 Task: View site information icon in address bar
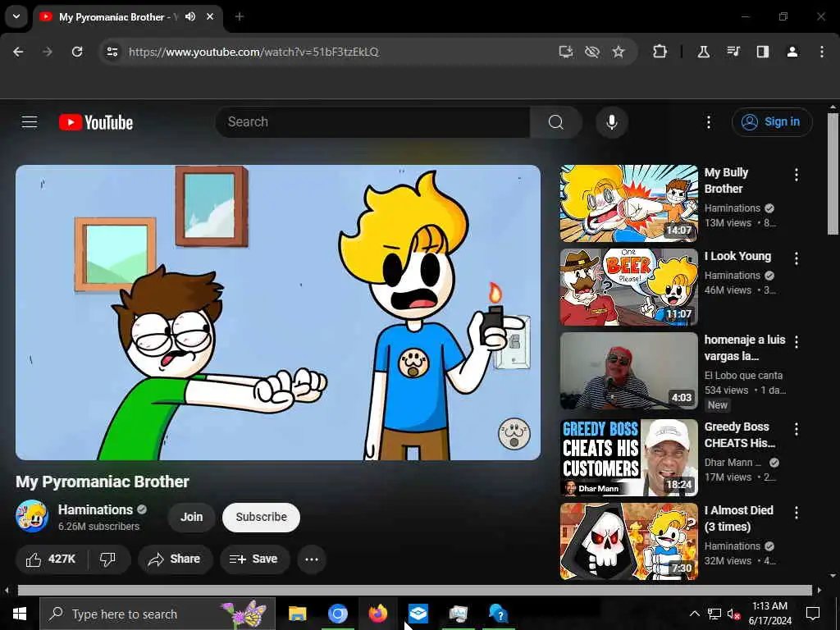[x=112, y=52]
